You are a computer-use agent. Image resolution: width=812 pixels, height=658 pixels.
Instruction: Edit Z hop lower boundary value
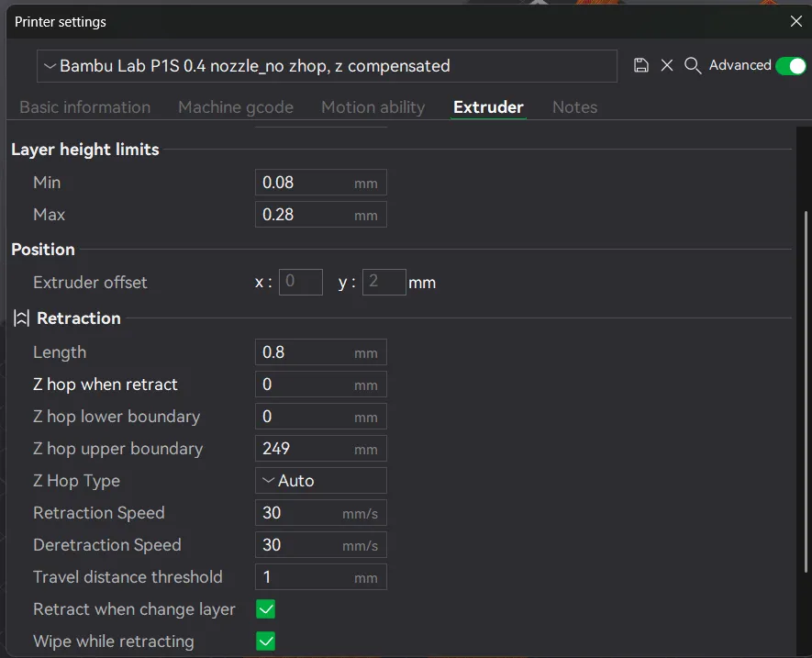click(321, 417)
